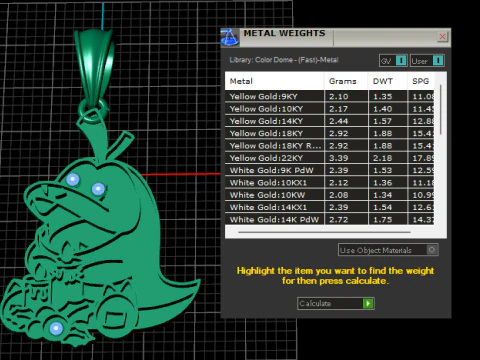Select the Yellow Gold:10KY row
Image resolution: width=480 pixels, height=360 pixels.
(x=329, y=109)
